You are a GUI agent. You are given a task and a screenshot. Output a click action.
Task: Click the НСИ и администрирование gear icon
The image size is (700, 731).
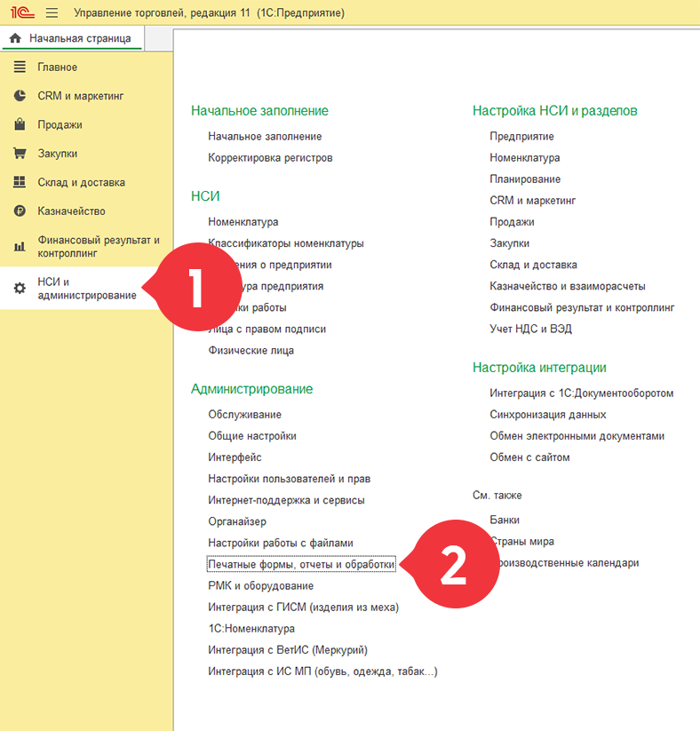20,288
